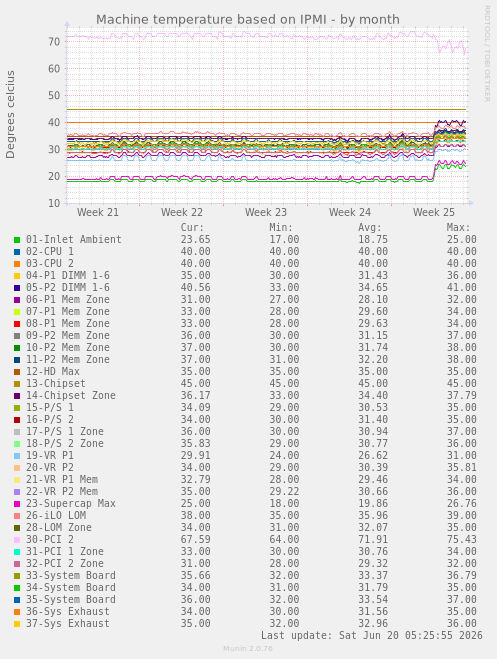Select the 18-P/S 2 Zone label

coord(65,443)
